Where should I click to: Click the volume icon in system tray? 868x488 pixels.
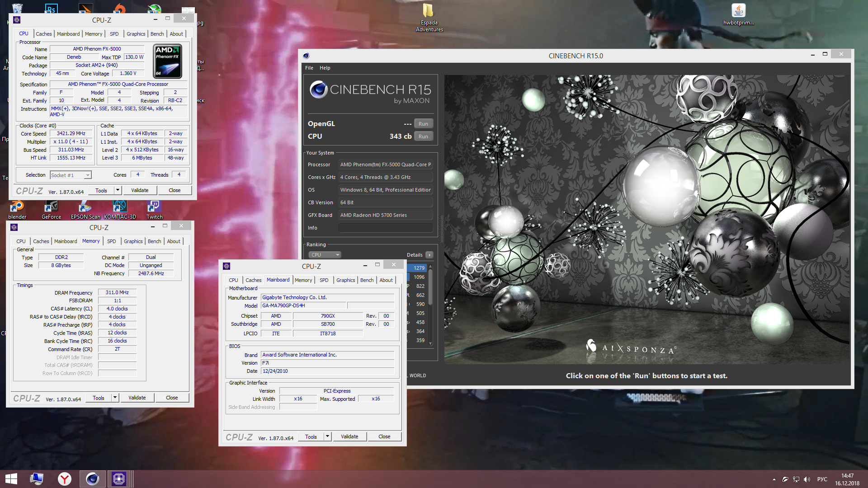tap(807, 479)
